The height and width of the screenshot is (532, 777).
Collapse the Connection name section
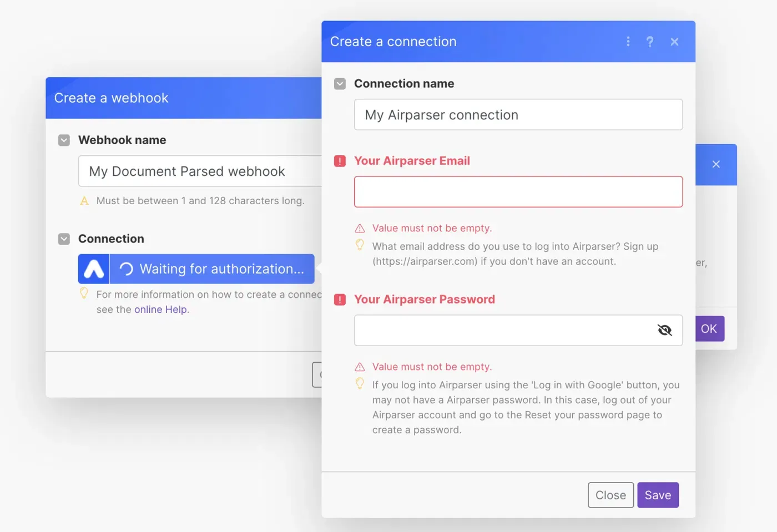click(x=340, y=84)
